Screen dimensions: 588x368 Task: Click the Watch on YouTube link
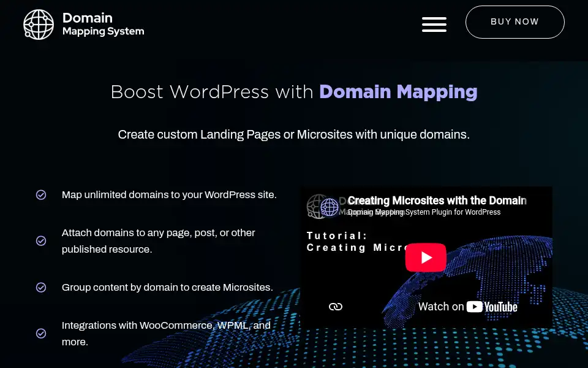coord(467,307)
